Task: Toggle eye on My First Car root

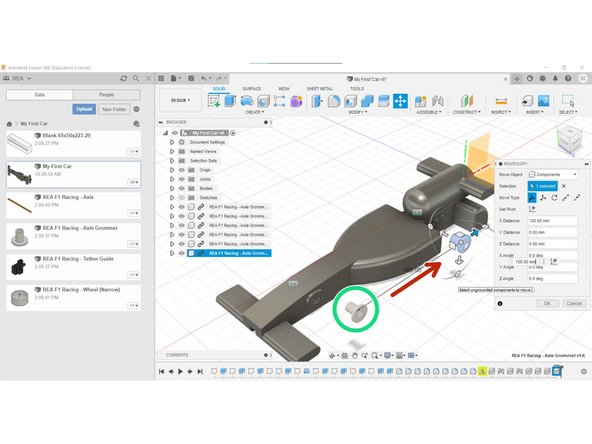Action: (x=174, y=133)
